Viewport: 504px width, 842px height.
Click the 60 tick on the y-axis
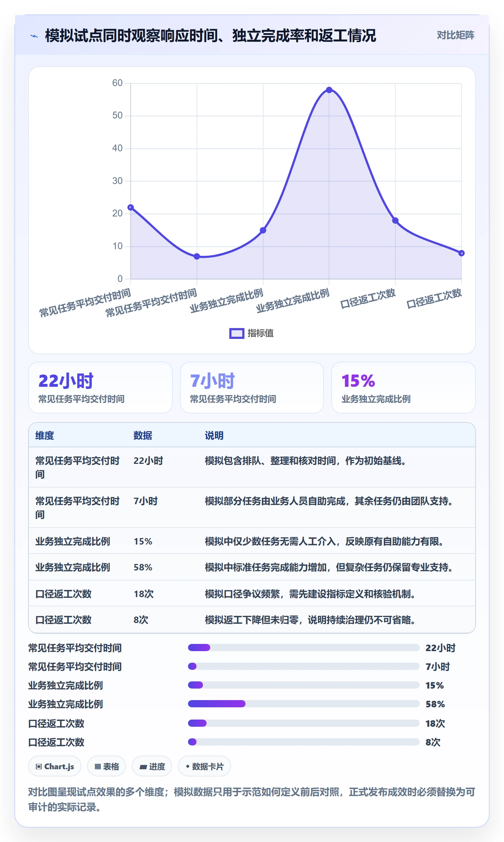pos(117,83)
